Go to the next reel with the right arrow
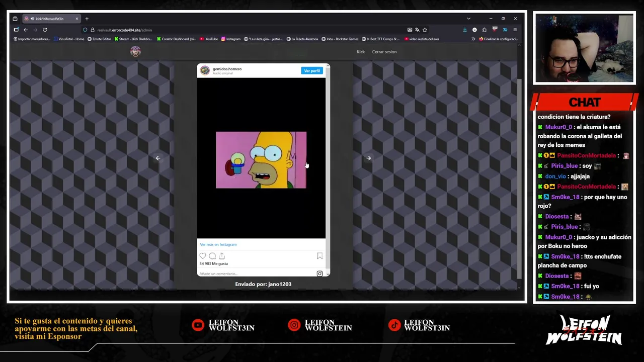644x362 pixels. pos(369,158)
